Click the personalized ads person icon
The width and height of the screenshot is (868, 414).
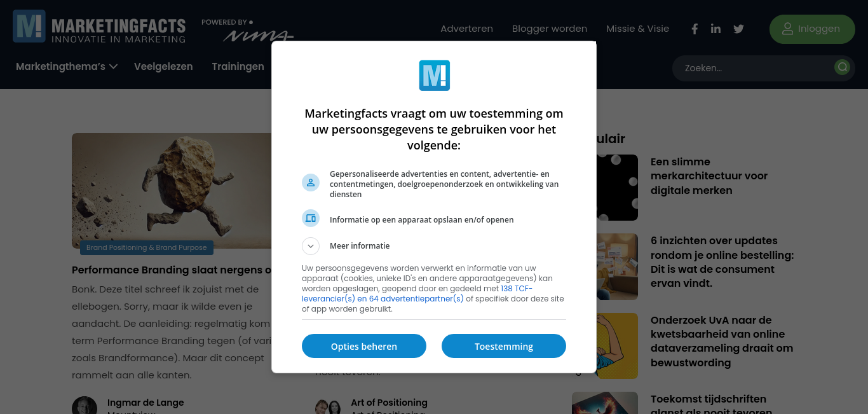[311, 183]
